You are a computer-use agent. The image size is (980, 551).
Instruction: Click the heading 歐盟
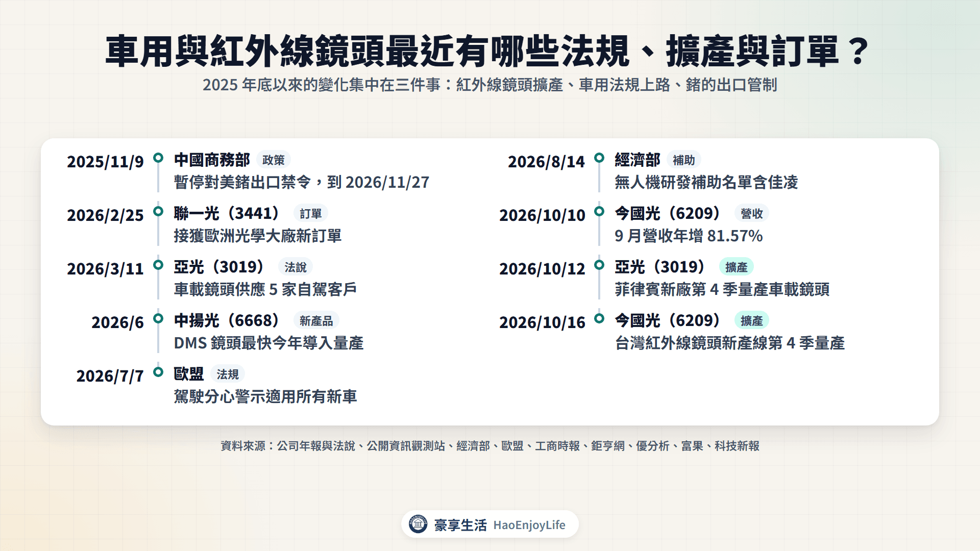click(x=189, y=374)
